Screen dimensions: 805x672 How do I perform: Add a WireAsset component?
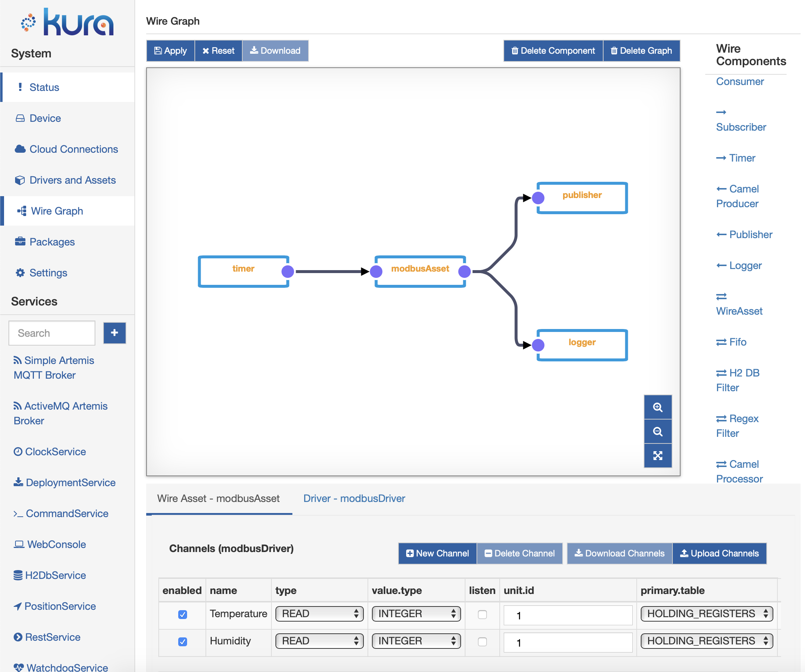(739, 304)
